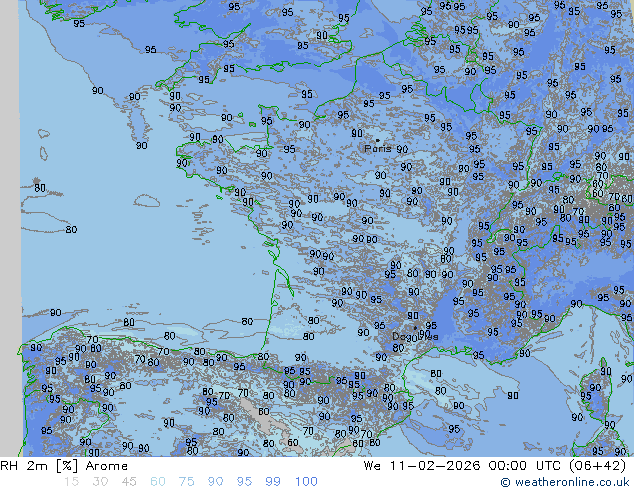Select the 99 value in the legend

click(274, 481)
